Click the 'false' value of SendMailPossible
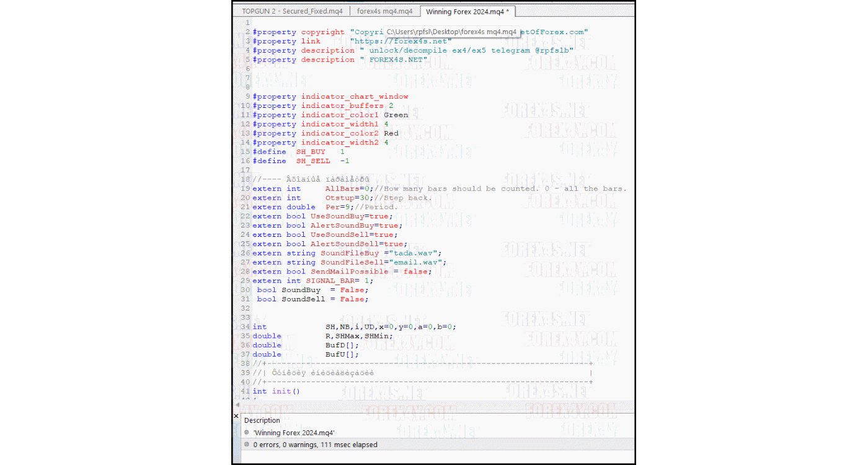868x465 pixels. point(416,271)
